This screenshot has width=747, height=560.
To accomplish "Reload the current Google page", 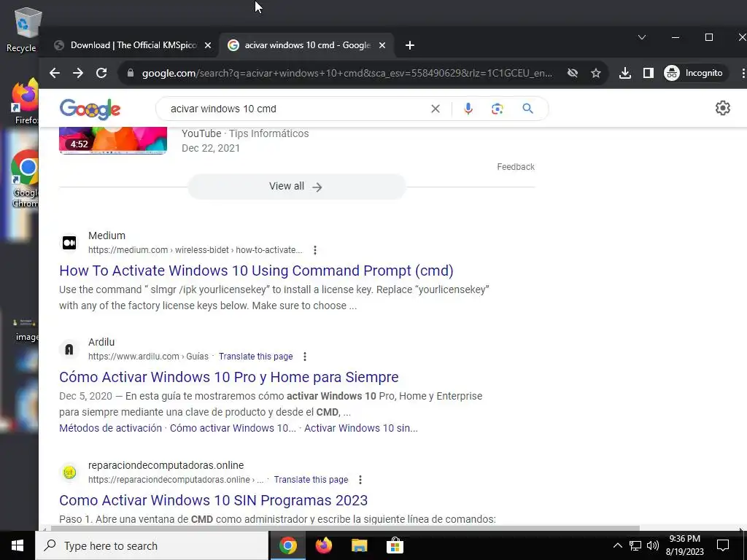I will 101,73.
